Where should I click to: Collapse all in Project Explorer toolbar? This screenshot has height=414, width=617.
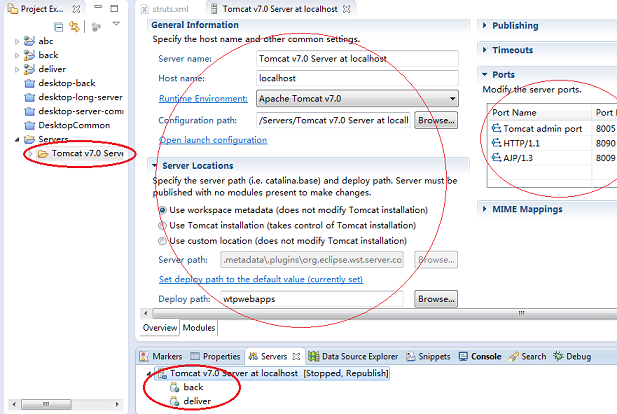point(59,27)
